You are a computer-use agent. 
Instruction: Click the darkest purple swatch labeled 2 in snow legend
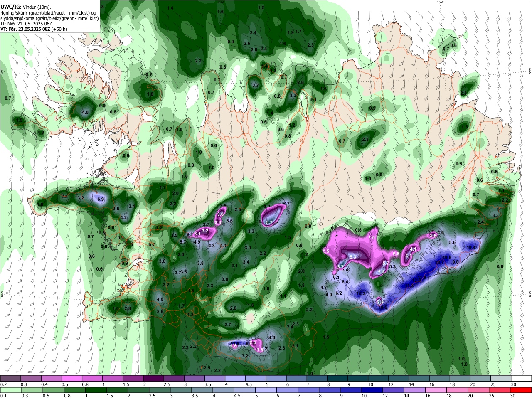tap(153, 379)
